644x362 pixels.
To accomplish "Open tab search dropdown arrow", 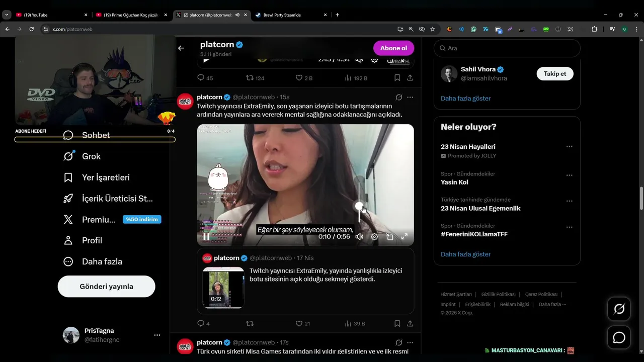I will pos(7,15).
